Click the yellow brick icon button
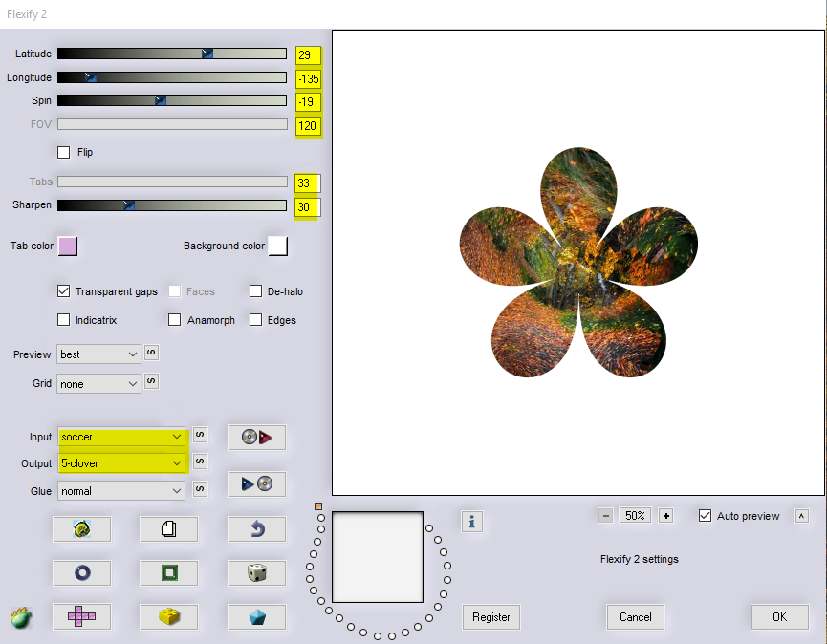This screenshot has width=827, height=644. coord(169,616)
